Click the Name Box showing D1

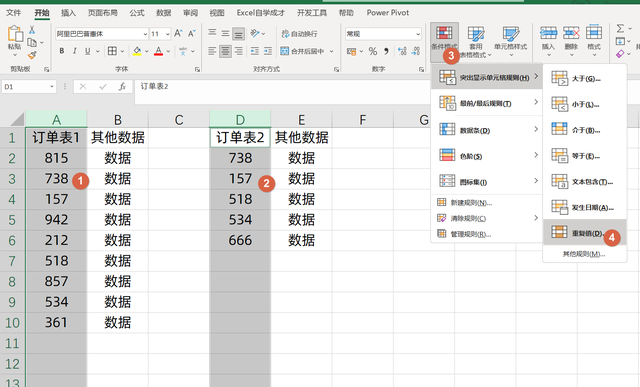(x=29, y=87)
